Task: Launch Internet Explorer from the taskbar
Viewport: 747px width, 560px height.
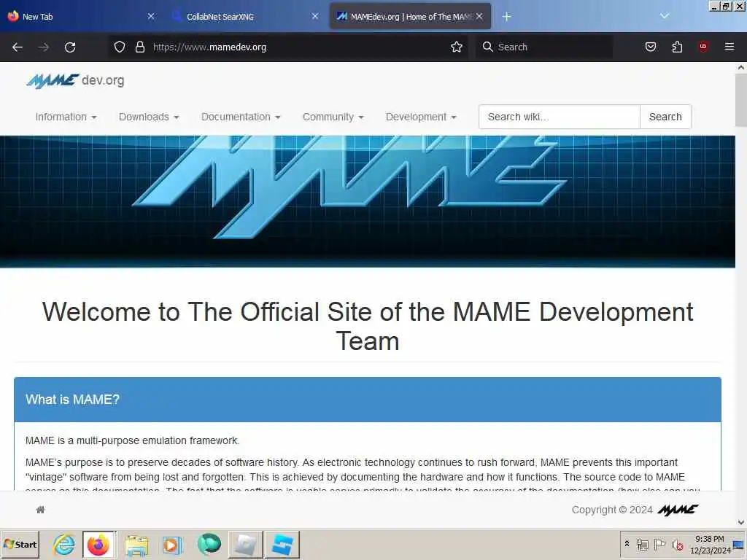Action: click(64, 545)
